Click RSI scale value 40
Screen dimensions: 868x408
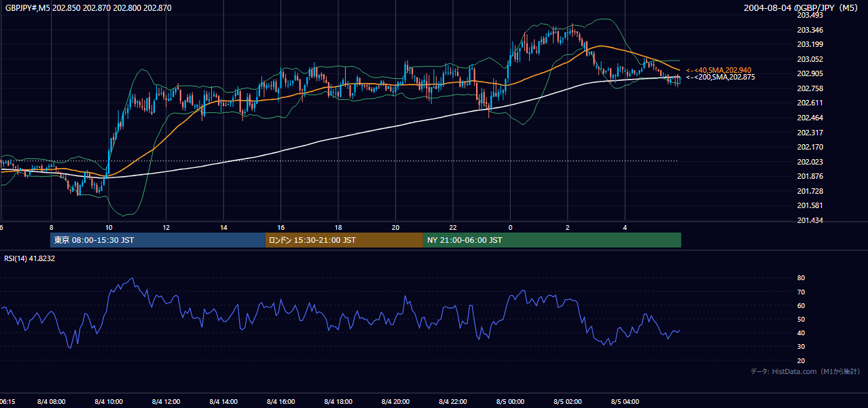[801, 333]
